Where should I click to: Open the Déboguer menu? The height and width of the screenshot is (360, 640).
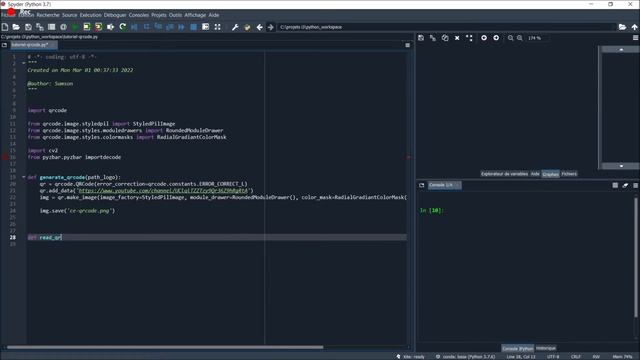tap(115, 15)
